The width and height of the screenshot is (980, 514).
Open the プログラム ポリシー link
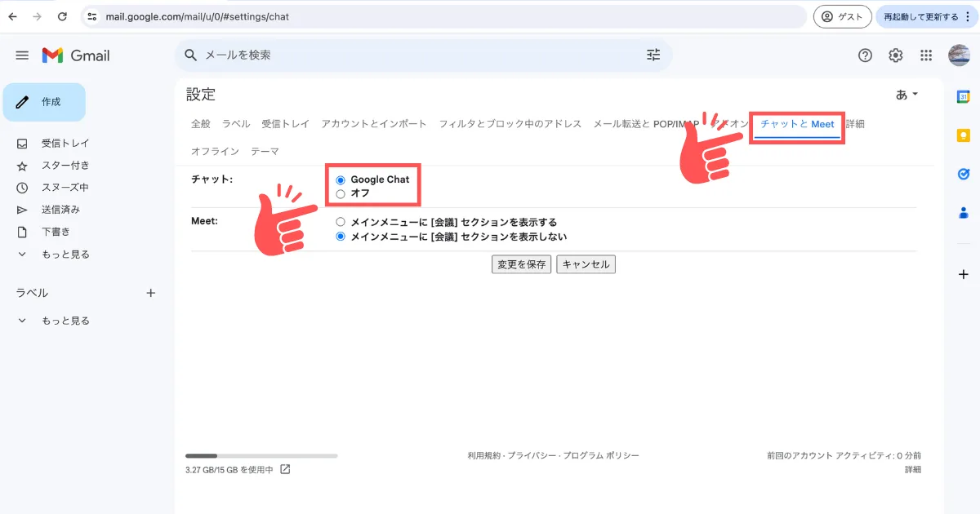point(601,456)
